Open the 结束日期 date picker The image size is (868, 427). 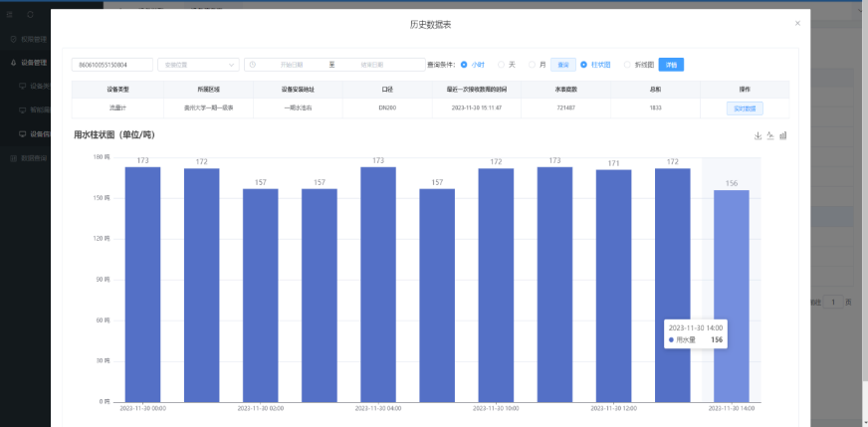tap(373, 65)
